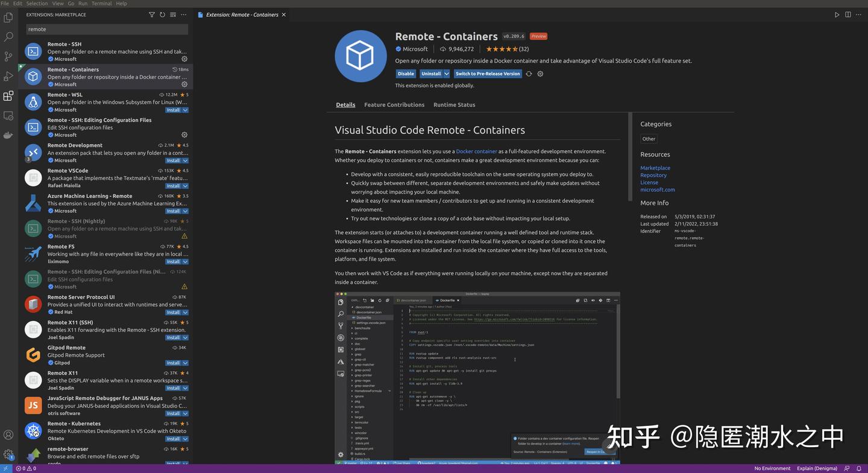Open the Search view

click(x=8, y=37)
